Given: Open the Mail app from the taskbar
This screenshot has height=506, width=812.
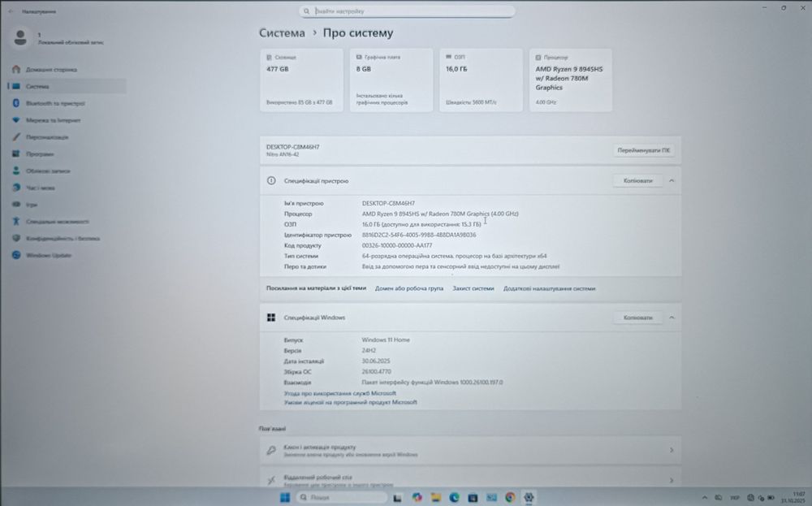Looking at the screenshot, I should [491, 498].
